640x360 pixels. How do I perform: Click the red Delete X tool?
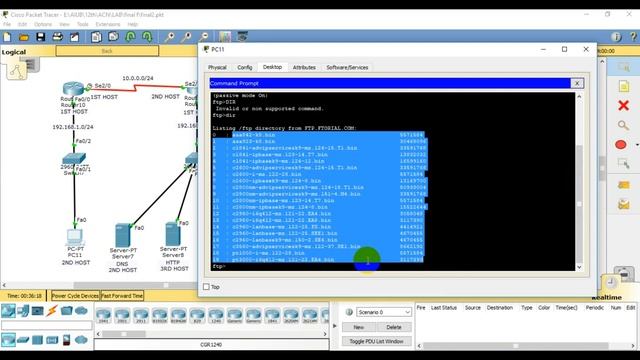[x=623, y=106]
